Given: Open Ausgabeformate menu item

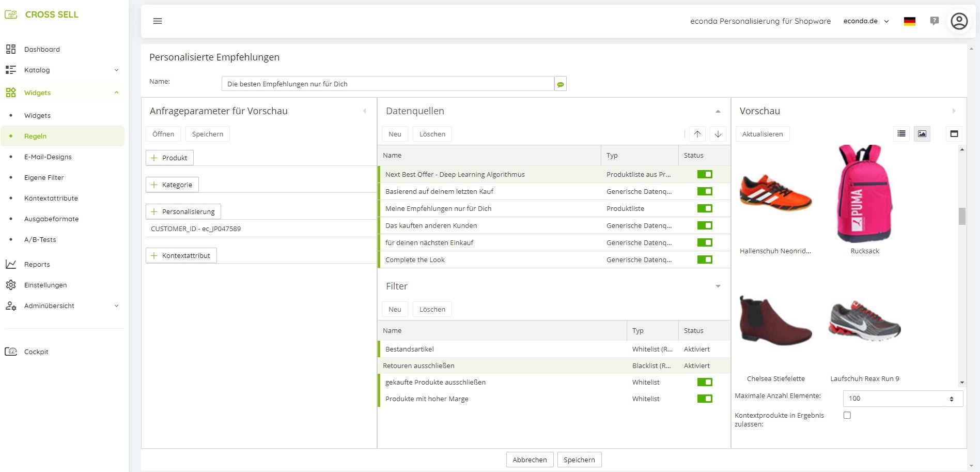Looking at the screenshot, I should [x=52, y=219].
